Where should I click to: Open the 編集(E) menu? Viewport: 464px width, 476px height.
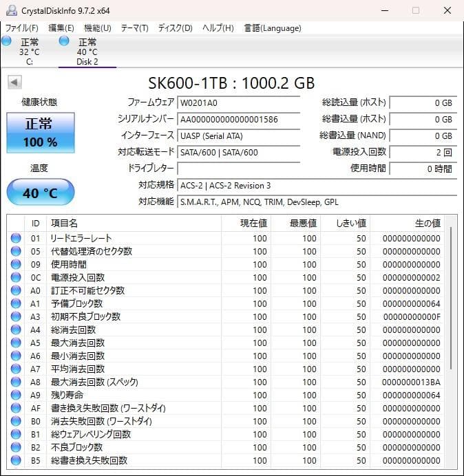tap(61, 28)
